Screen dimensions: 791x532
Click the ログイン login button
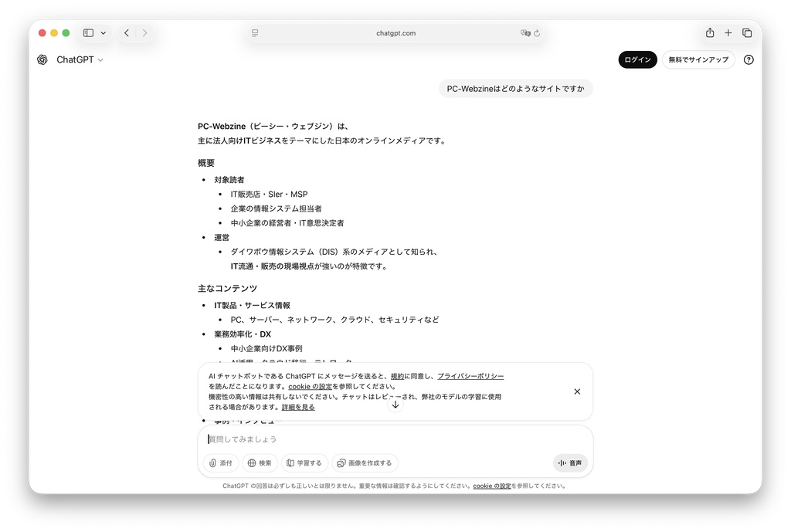[x=637, y=59]
